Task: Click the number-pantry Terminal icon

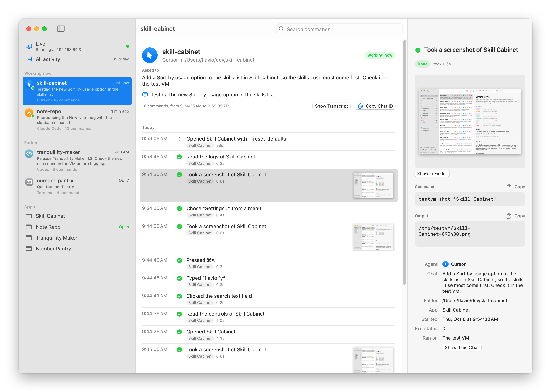Action: (29, 182)
